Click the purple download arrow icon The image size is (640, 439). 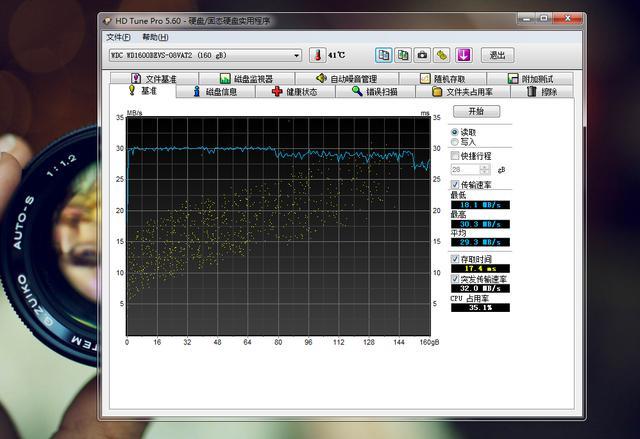tap(464, 55)
